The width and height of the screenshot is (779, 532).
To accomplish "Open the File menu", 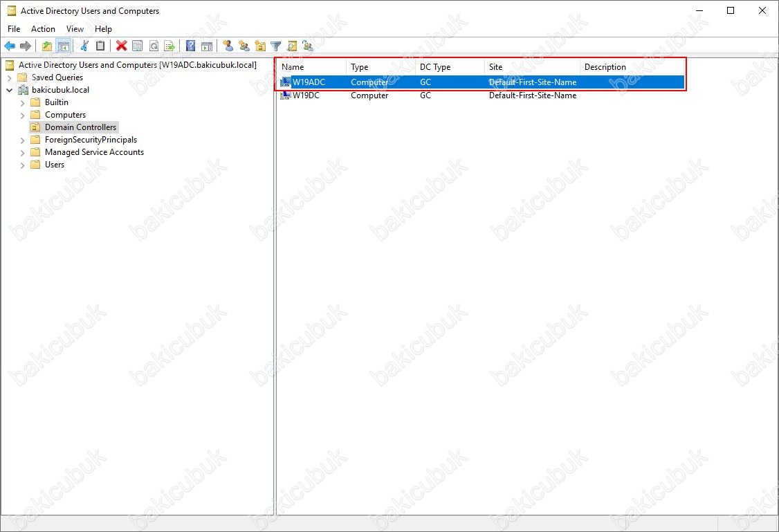I will click(x=14, y=29).
